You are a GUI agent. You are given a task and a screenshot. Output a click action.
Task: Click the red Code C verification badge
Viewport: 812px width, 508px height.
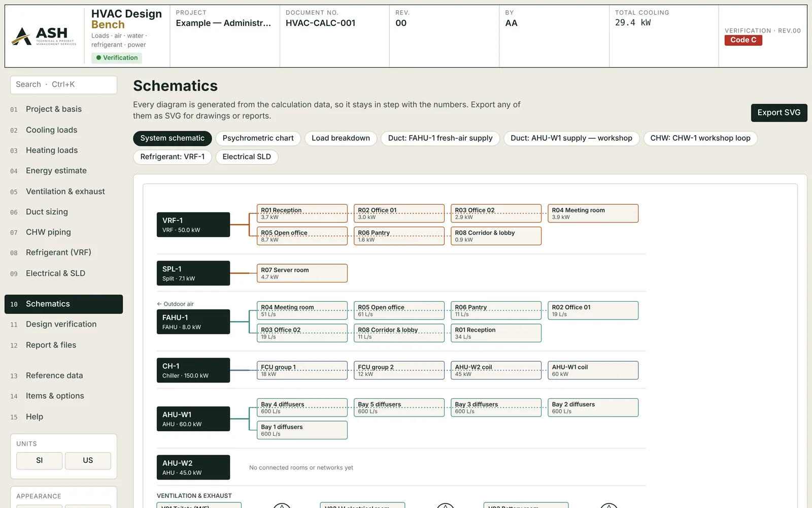pos(743,40)
